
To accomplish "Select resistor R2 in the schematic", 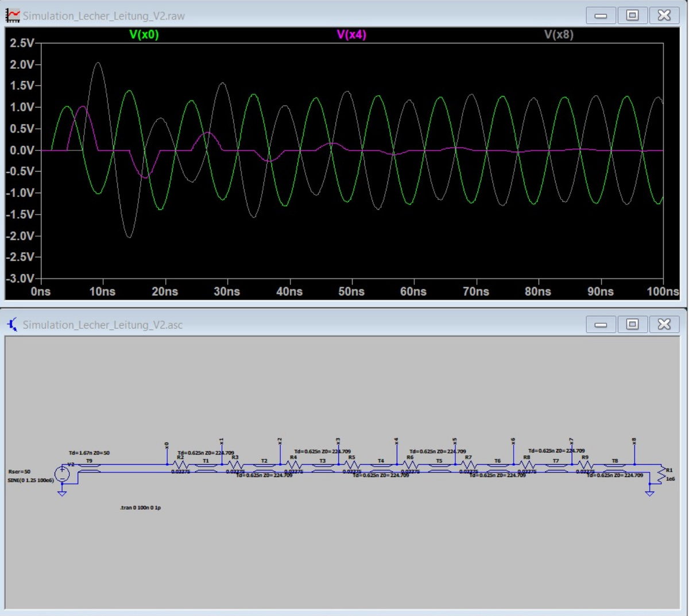I will tap(180, 464).
